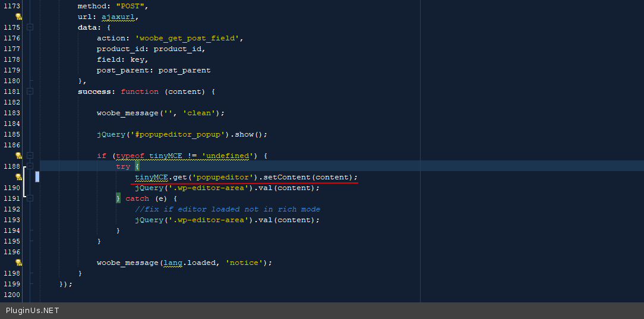Click the 'woobe_get_post_field' string
644x319 pixels.
click(x=187, y=38)
